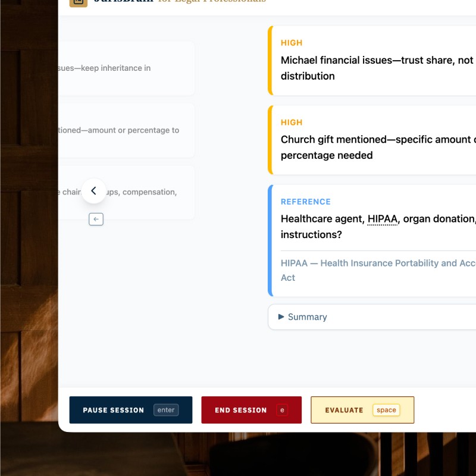Click the 'e' shortcut badge
Viewport: 476px width, 476px height.
[282, 410]
